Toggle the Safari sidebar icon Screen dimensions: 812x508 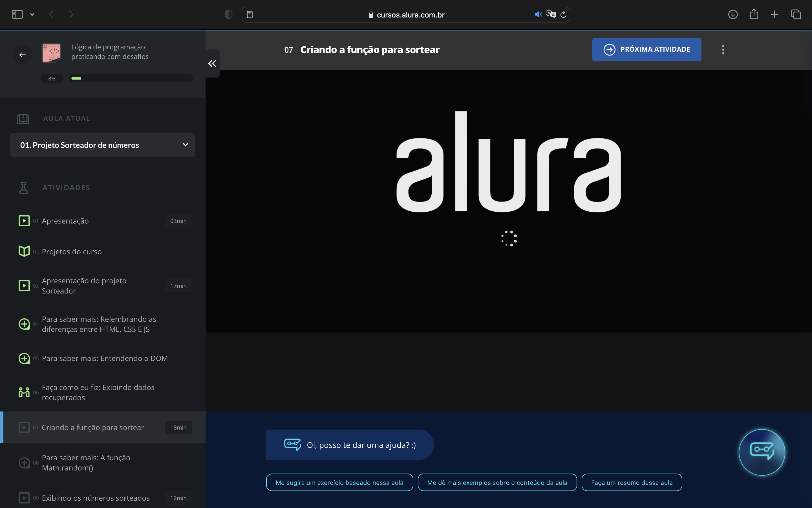(x=17, y=14)
